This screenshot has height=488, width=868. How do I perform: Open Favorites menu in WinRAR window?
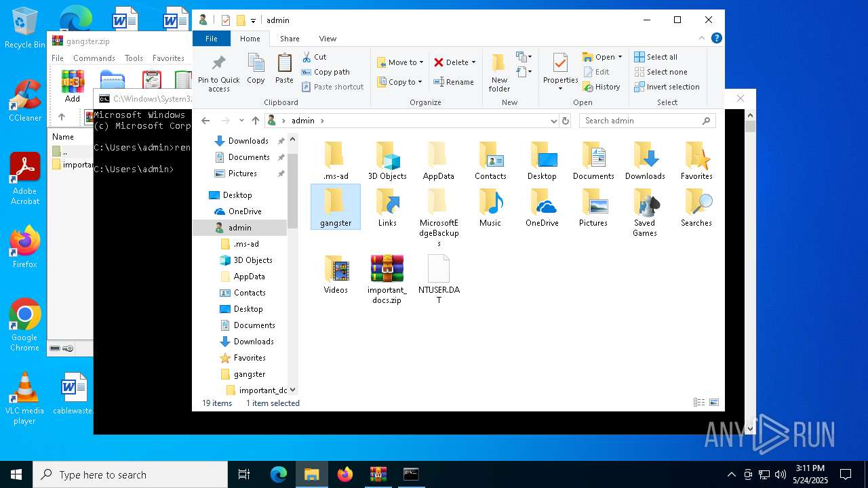(x=168, y=58)
